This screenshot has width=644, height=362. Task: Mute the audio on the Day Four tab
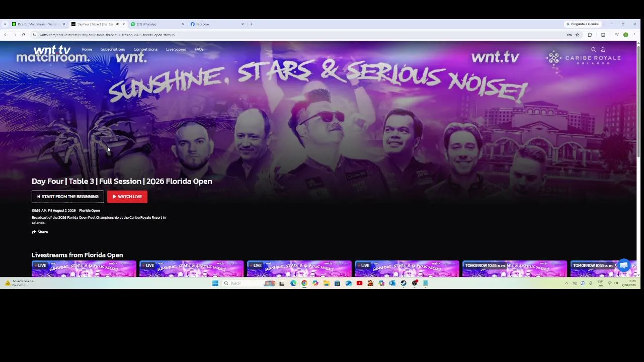coord(117,24)
